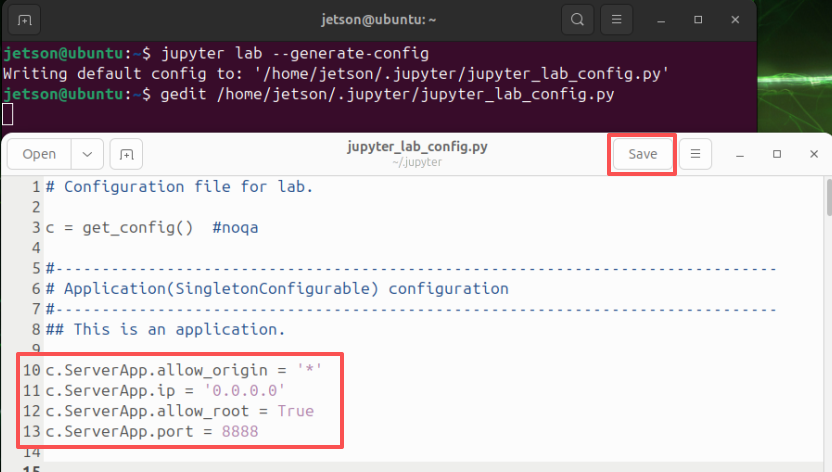Image resolution: width=832 pixels, height=472 pixels.
Task: Click the '0.0.0.0' ip value
Action: [x=245, y=391]
